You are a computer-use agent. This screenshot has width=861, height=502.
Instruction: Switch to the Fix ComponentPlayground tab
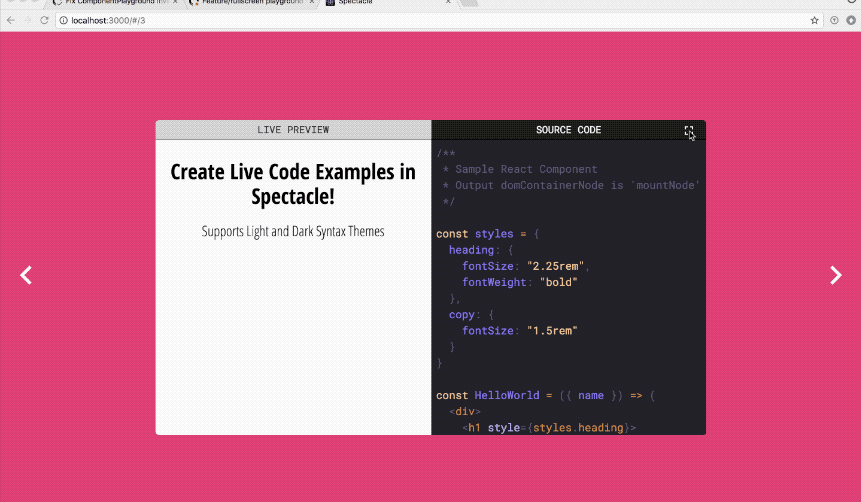(115, 2)
